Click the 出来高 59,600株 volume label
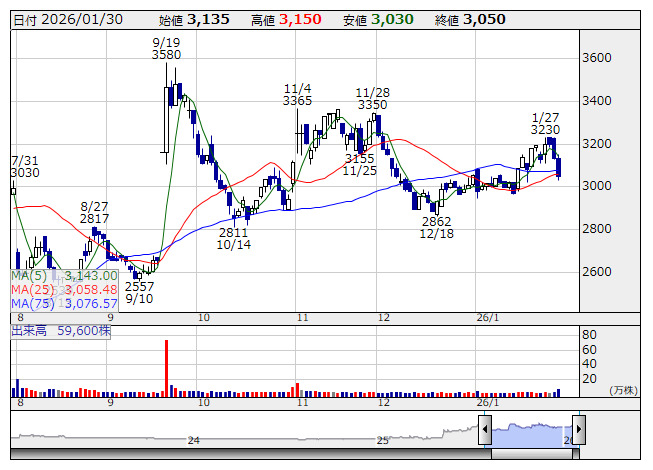Viewport: 653px width, 470px height. pyautogui.click(x=61, y=331)
